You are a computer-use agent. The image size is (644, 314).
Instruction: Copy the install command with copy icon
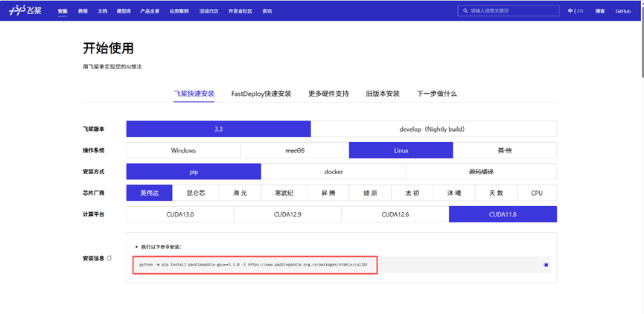(546, 265)
